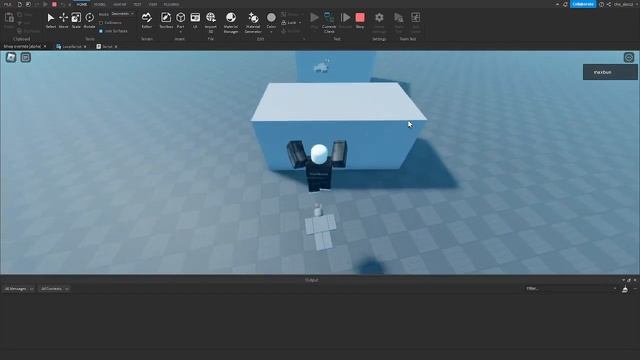The width and height of the screenshot is (640, 360).
Task: Click the player name in leaderboard
Action: coord(602,72)
